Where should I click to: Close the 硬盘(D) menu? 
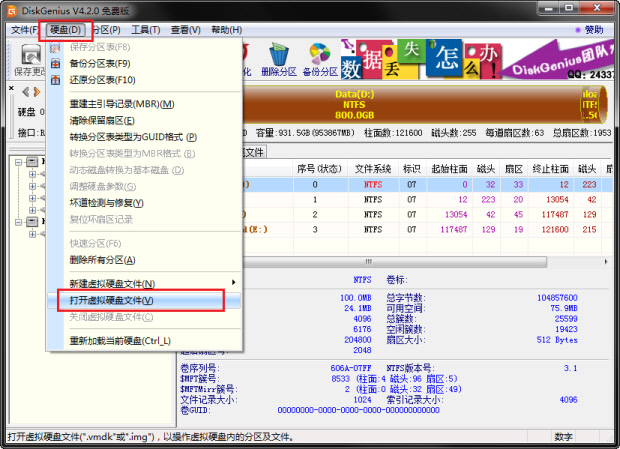point(65,30)
